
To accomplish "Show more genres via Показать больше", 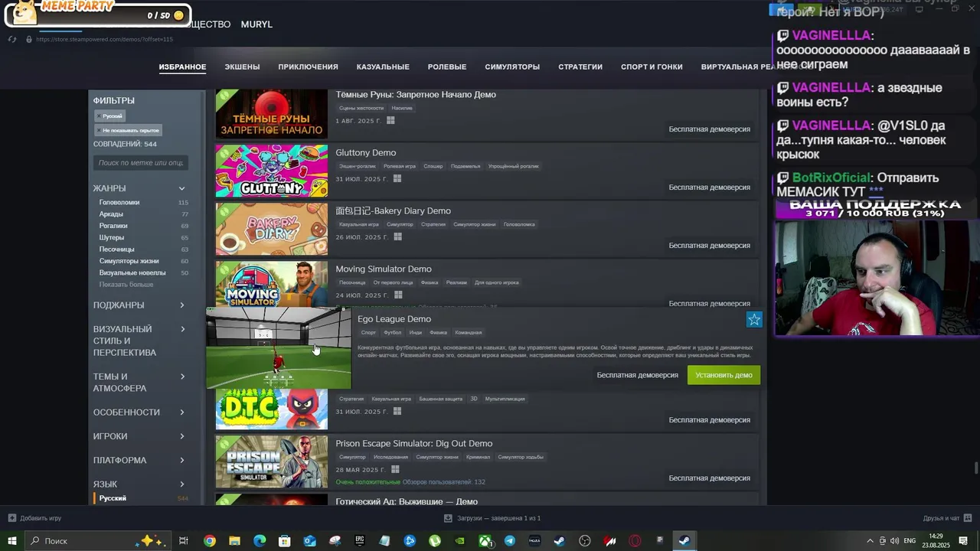I will click(126, 285).
